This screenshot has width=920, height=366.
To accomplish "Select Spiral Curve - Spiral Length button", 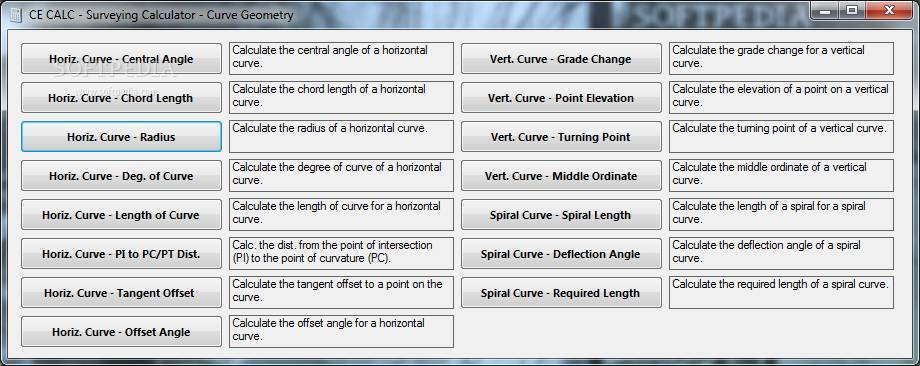I will [561, 215].
